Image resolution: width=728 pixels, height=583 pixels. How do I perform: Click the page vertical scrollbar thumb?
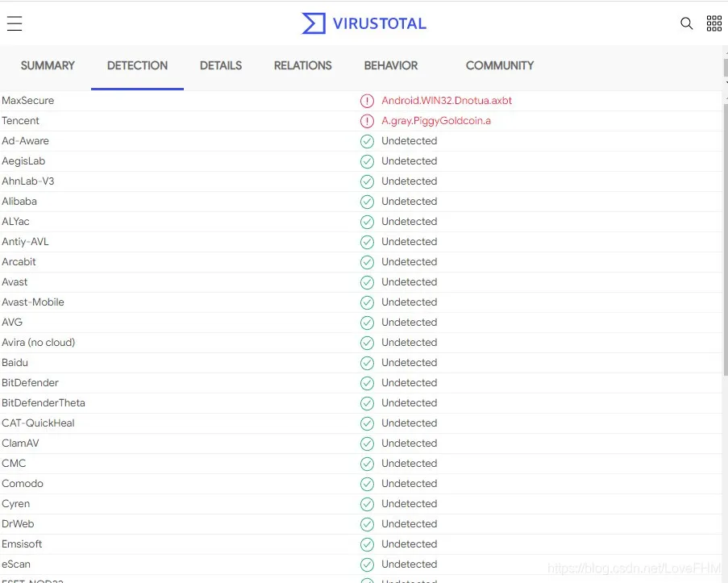[x=726, y=239]
